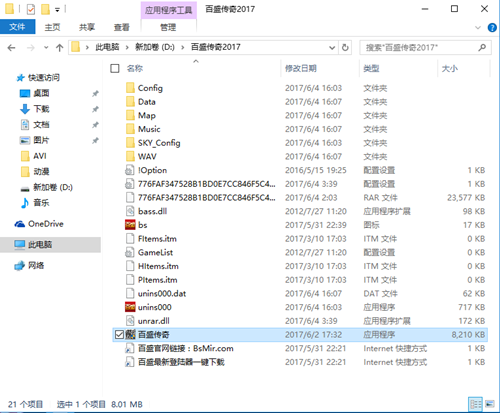Viewport: 500px width, 413px height.
Task: Expand the ribbon with the chevron
Action: (x=478, y=28)
